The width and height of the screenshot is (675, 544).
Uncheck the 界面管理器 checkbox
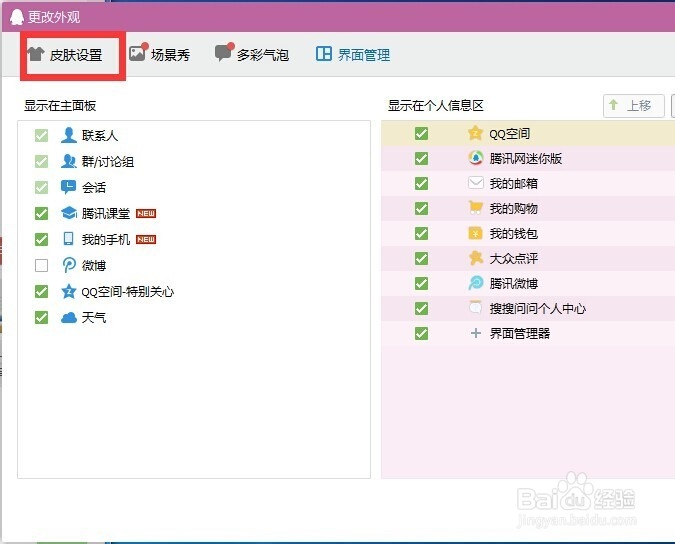(x=421, y=333)
